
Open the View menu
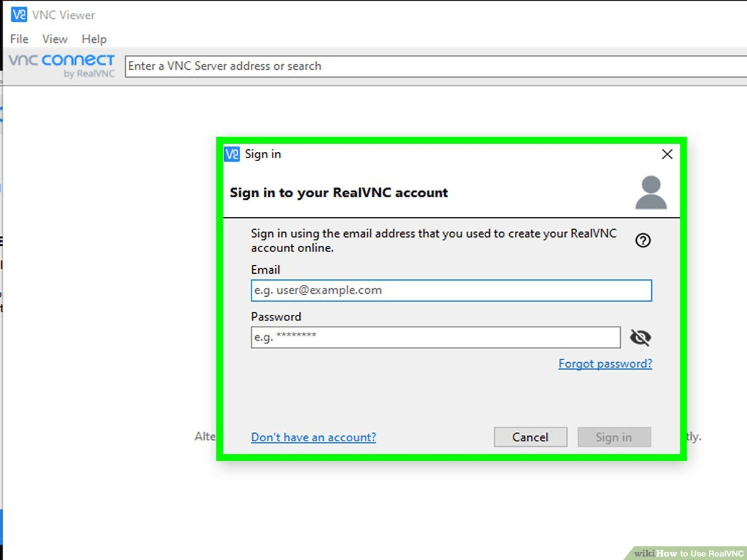54,39
